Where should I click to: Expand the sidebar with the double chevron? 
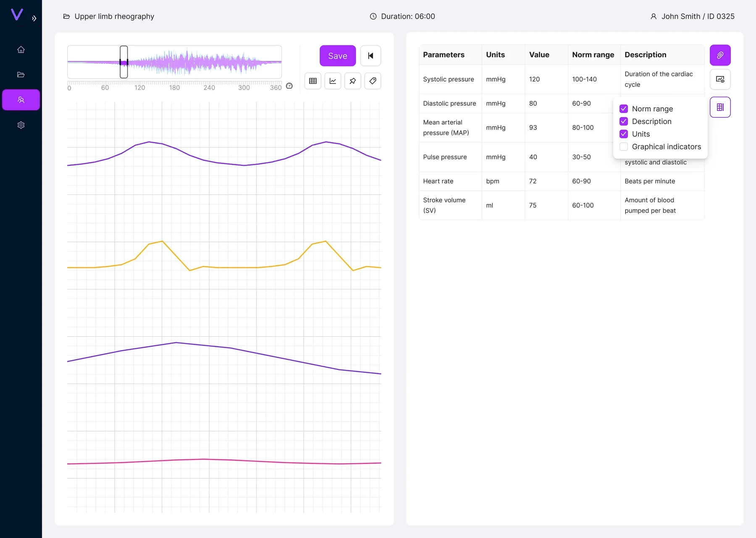click(x=34, y=18)
